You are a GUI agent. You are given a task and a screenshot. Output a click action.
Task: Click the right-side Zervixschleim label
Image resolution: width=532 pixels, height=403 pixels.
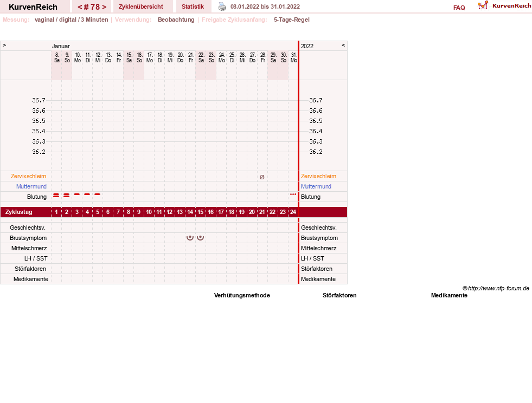point(318,176)
